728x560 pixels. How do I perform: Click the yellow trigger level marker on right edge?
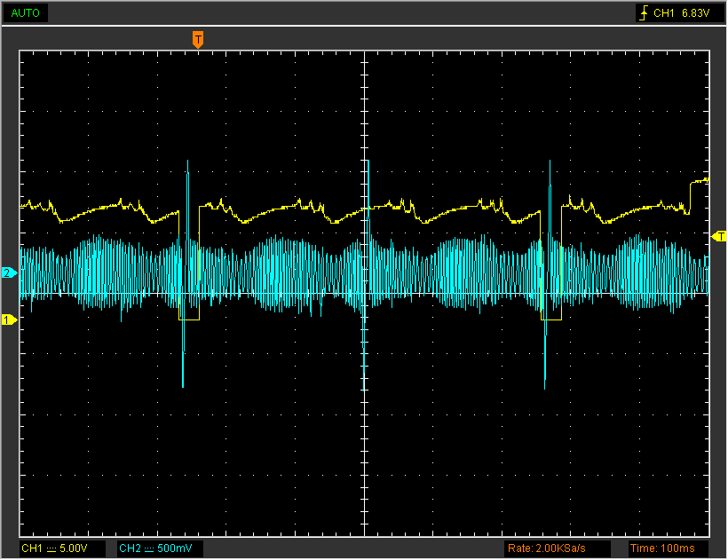(719, 236)
